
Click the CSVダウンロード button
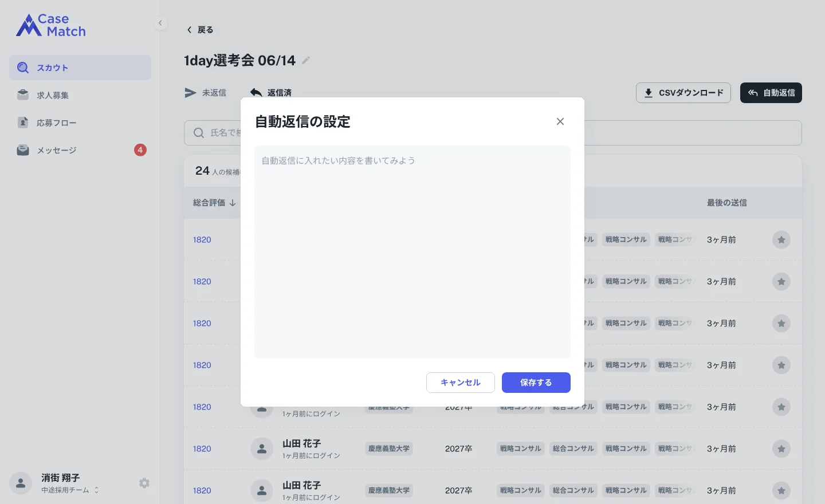(683, 93)
